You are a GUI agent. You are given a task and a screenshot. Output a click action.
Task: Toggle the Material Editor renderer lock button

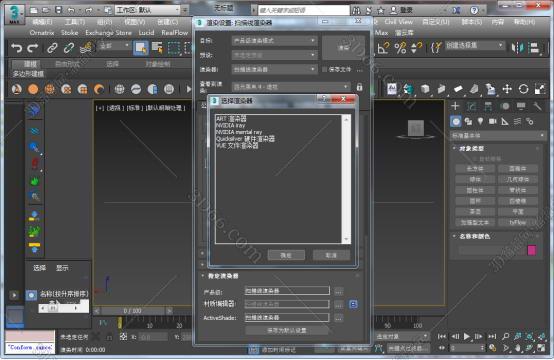click(x=353, y=304)
